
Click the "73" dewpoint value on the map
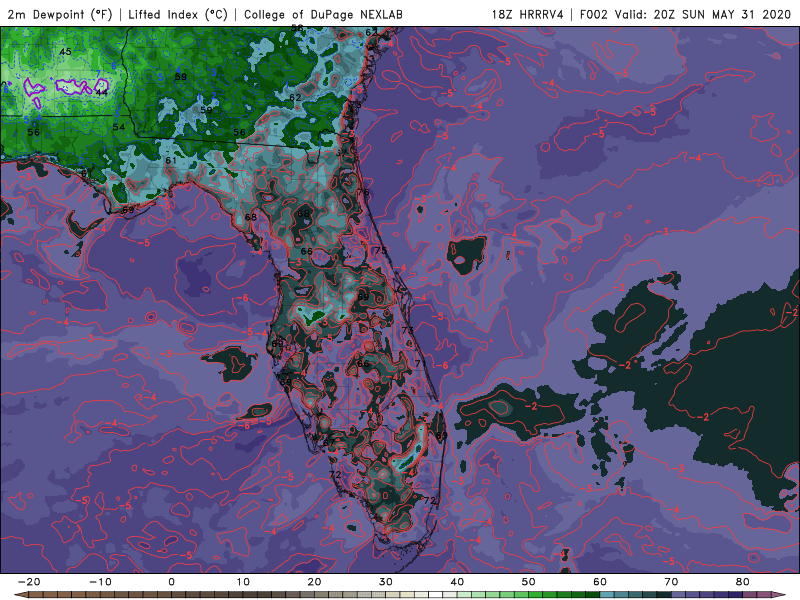pos(407,330)
